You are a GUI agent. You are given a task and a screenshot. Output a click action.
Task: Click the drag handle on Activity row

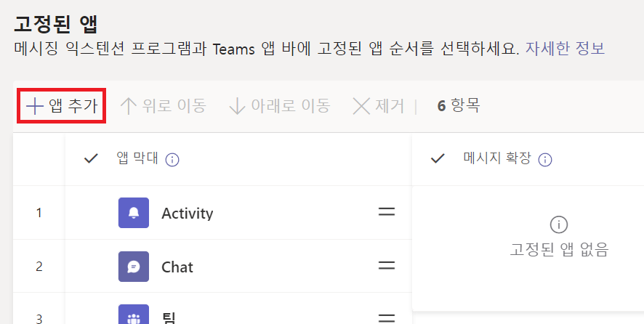pos(386,212)
